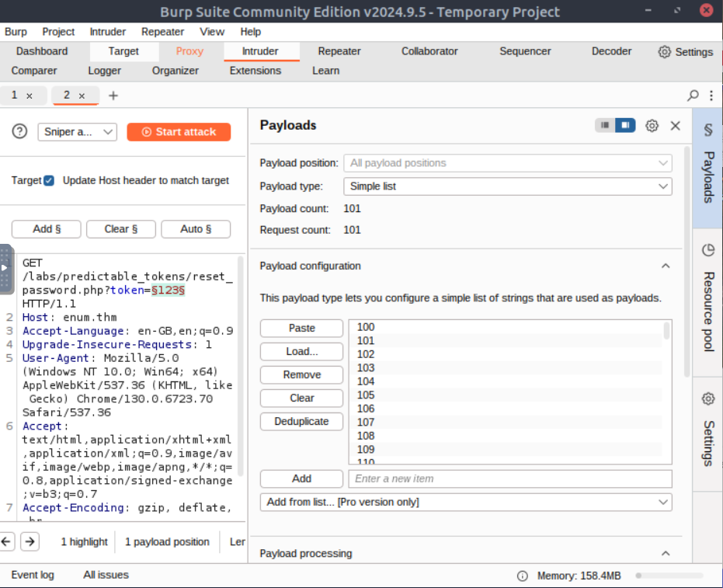This screenshot has width=723, height=588.
Task: Switch to the Decoder tab
Action: click(611, 51)
